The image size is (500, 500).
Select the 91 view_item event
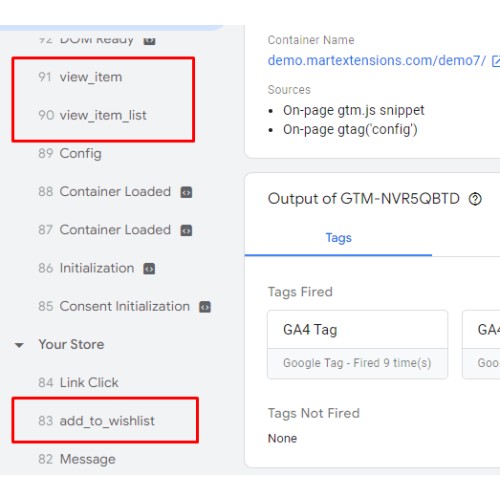(103, 77)
